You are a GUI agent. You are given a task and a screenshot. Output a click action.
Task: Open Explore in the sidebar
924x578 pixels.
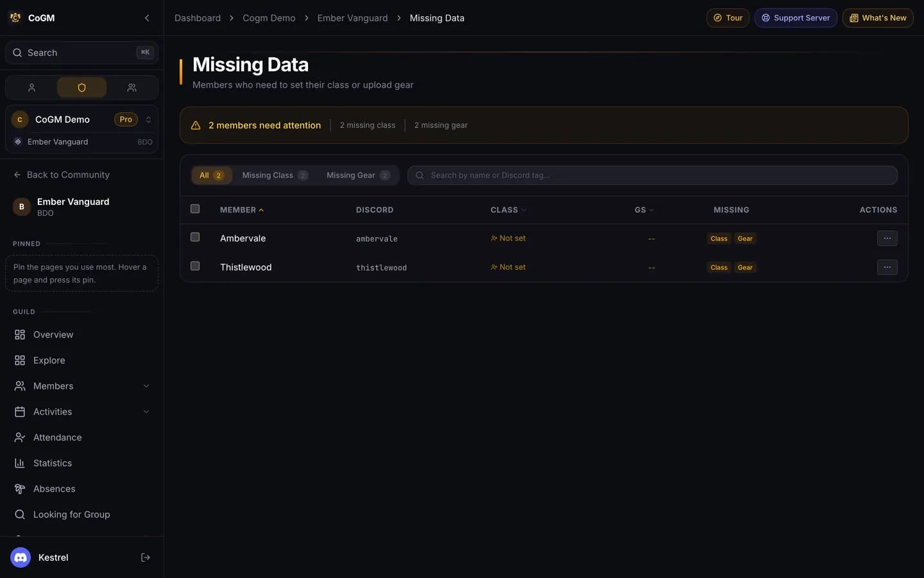[81, 360]
